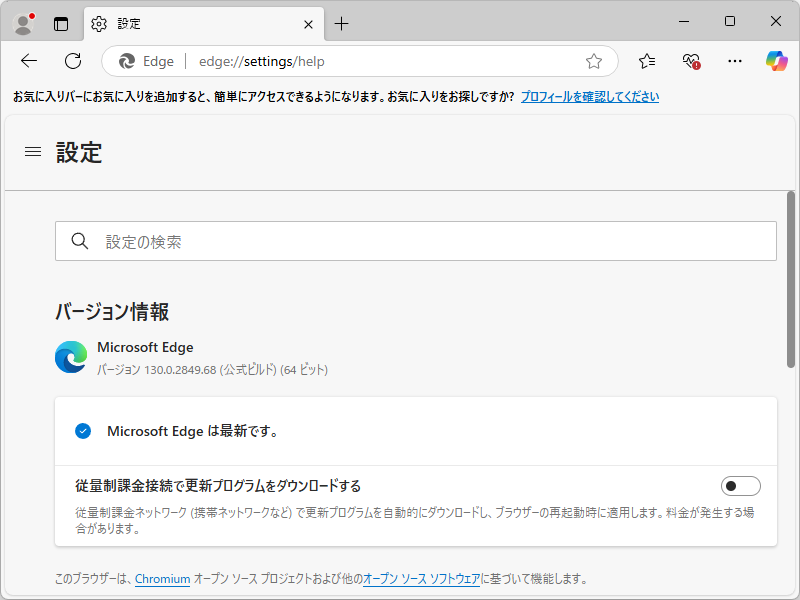Click the Microsoft Edge logo in version info

tap(69, 356)
